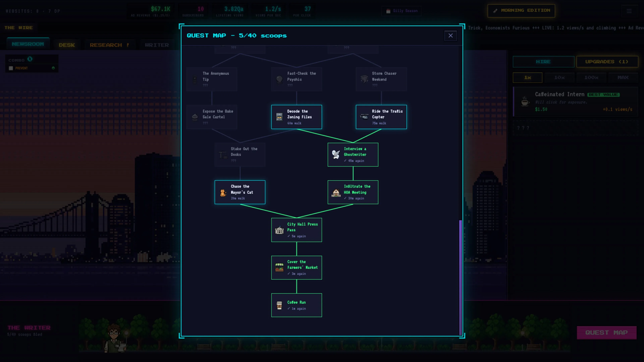Replay the City Hall Press Pass quest

[297, 230]
